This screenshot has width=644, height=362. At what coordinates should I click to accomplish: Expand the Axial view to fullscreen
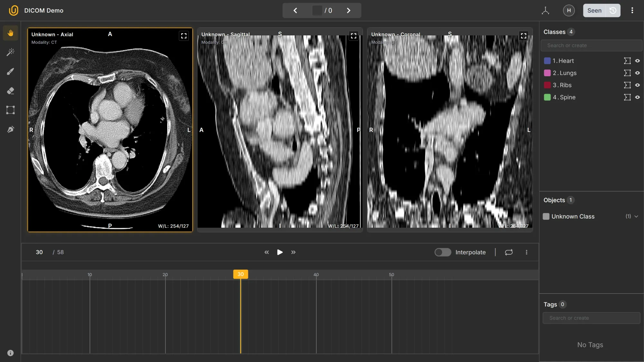pyautogui.click(x=184, y=36)
